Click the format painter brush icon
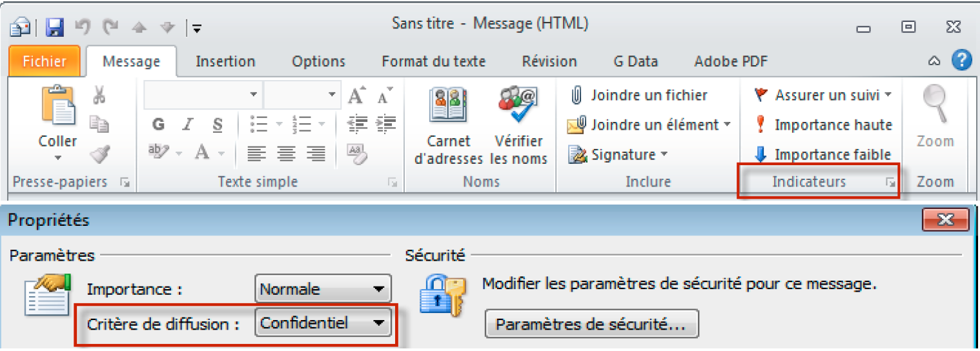The width and height of the screenshot is (980, 351). click(x=99, y=155)
